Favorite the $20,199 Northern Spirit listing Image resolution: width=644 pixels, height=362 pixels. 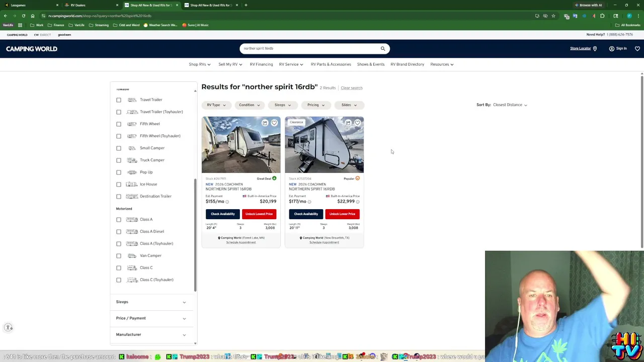274,123
